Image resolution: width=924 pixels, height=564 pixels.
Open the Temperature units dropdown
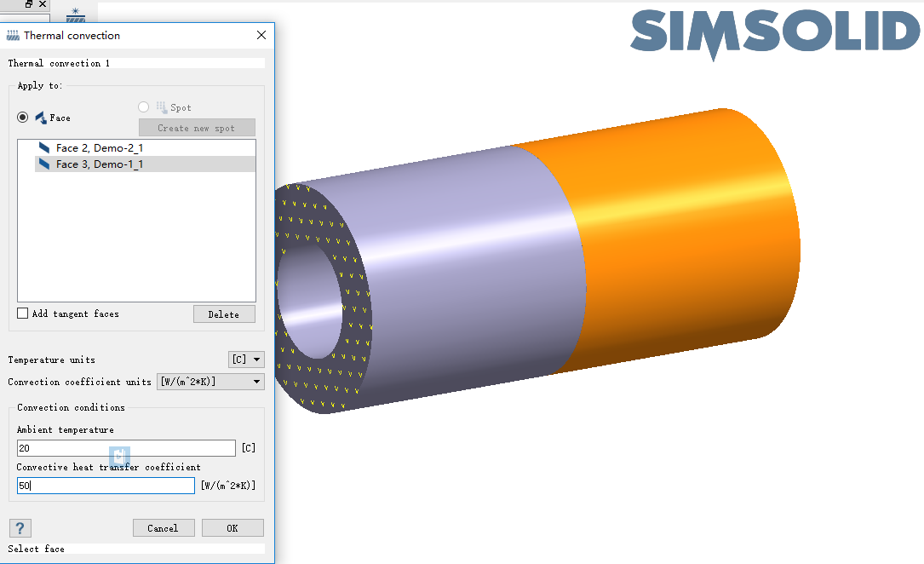(x=246, y=359)
